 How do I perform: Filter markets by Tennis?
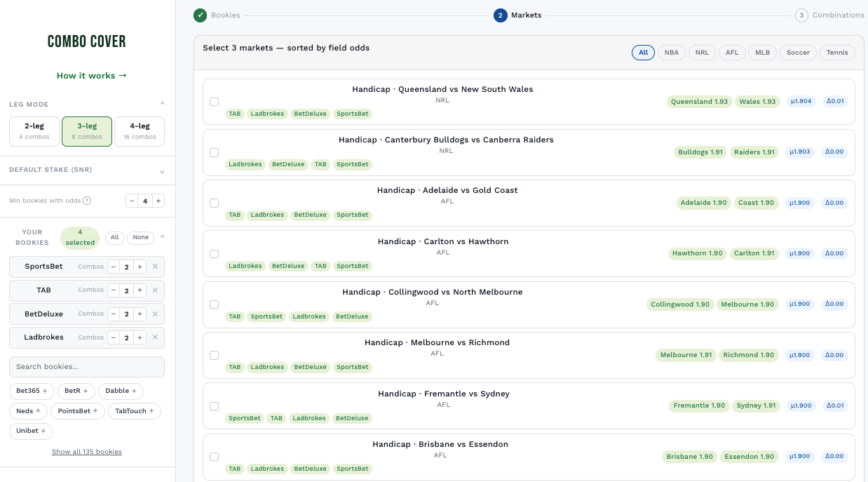(x=837, y=53)
